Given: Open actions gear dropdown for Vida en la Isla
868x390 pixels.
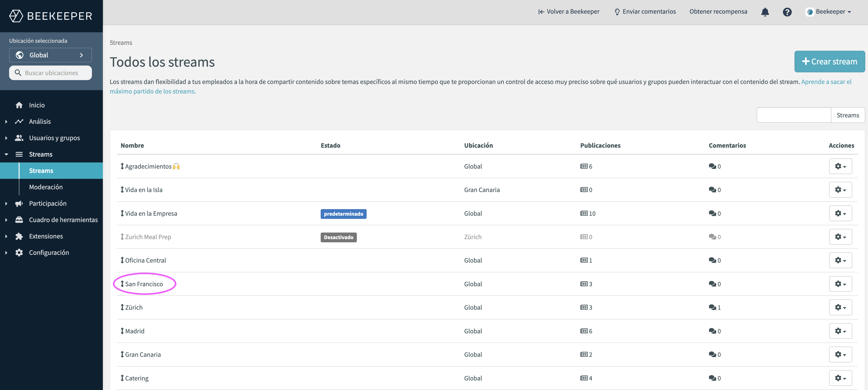Looking at the screenshot, I should click(840, 190).
